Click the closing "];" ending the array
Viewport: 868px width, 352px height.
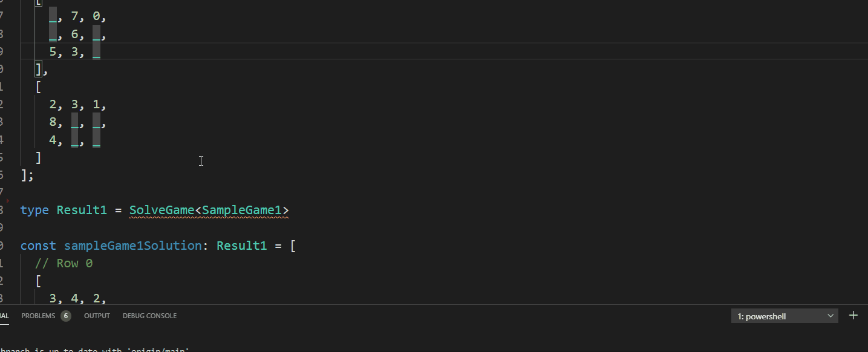pyautogui.click(x=27, y=175)
